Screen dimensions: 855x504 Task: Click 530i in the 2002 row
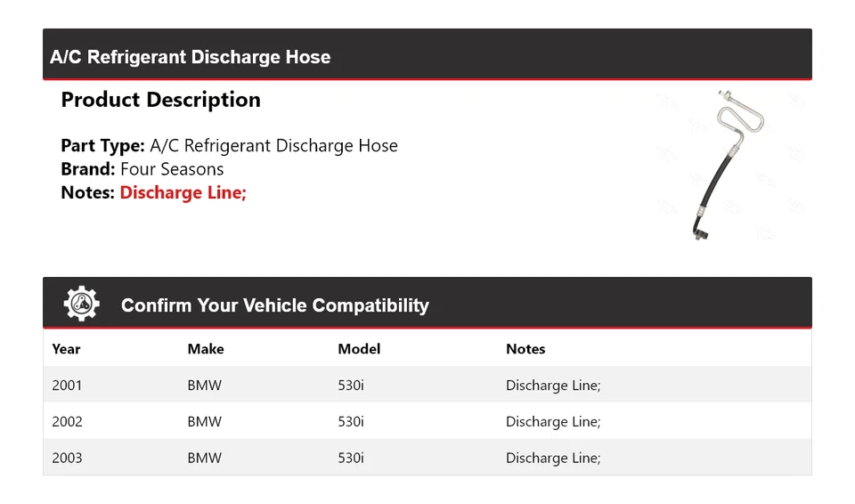pos(351,421)
